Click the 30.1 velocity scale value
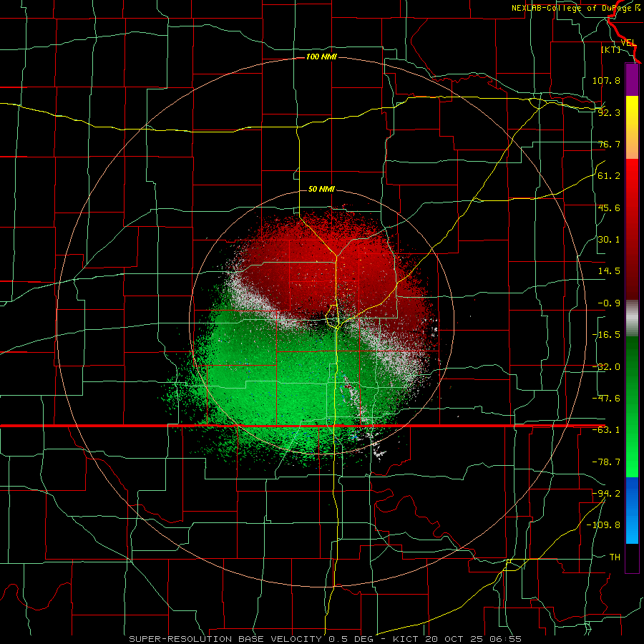This screenshot has height=644, width=644. (x=609, y=240)
